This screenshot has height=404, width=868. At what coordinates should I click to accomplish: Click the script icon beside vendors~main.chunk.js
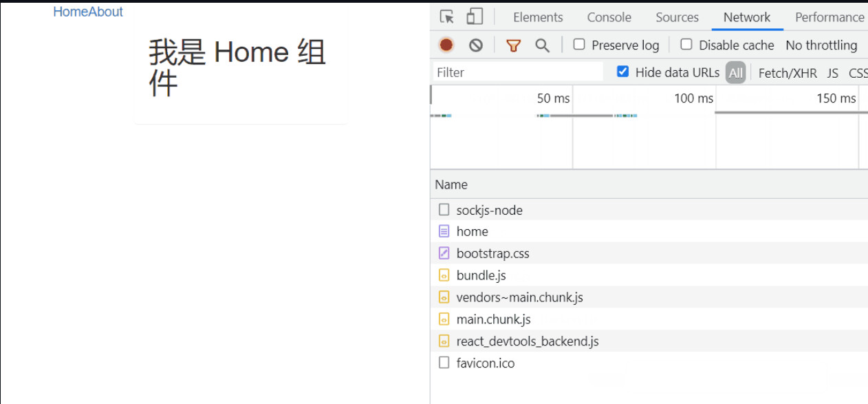coord(444,297)
